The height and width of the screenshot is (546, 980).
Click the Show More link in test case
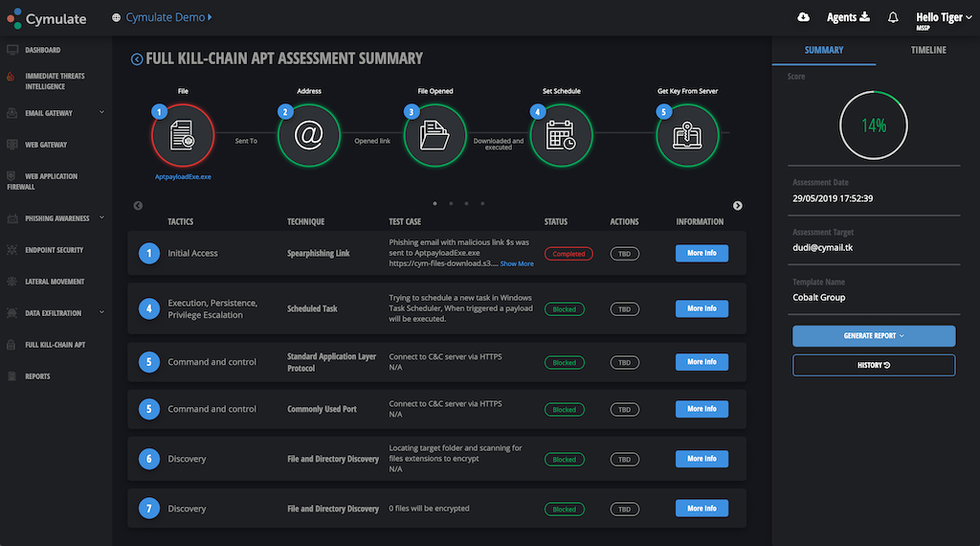point(517,263)
